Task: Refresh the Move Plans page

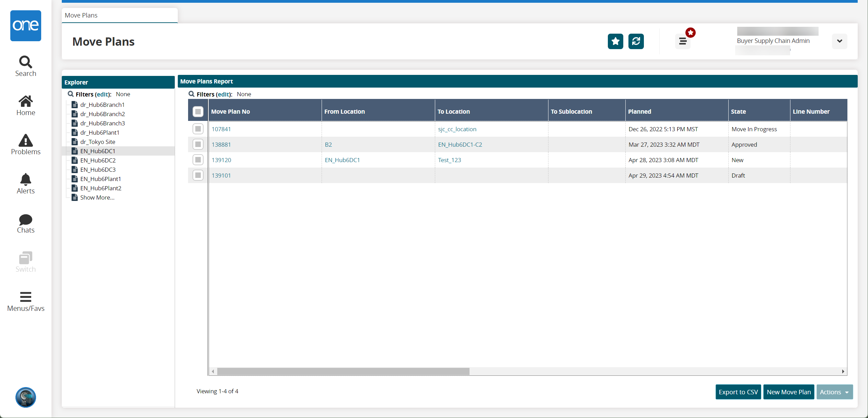Action: [x=636, y=41]
